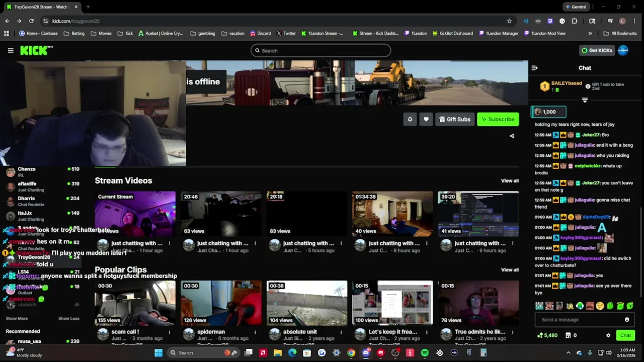
Task: Click Show More in sidebar
Action: (17, 319)
